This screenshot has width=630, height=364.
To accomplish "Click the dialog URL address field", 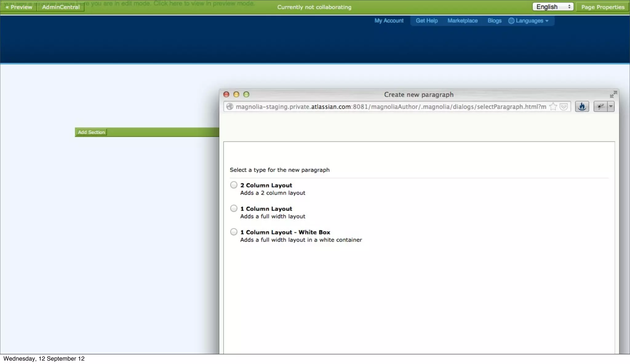I will click(x=391, y=107).
